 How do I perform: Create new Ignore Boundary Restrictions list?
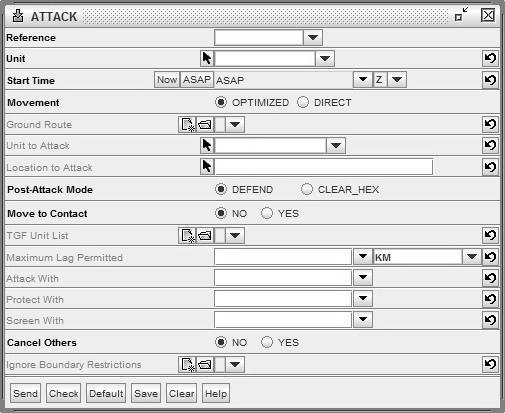coord(187,364)
